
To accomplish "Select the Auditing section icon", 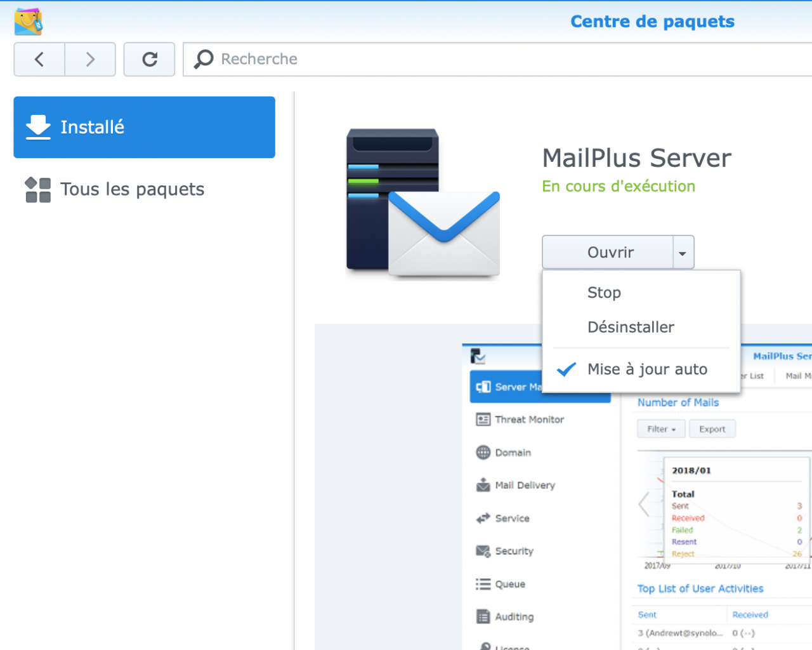I will 483,616.
